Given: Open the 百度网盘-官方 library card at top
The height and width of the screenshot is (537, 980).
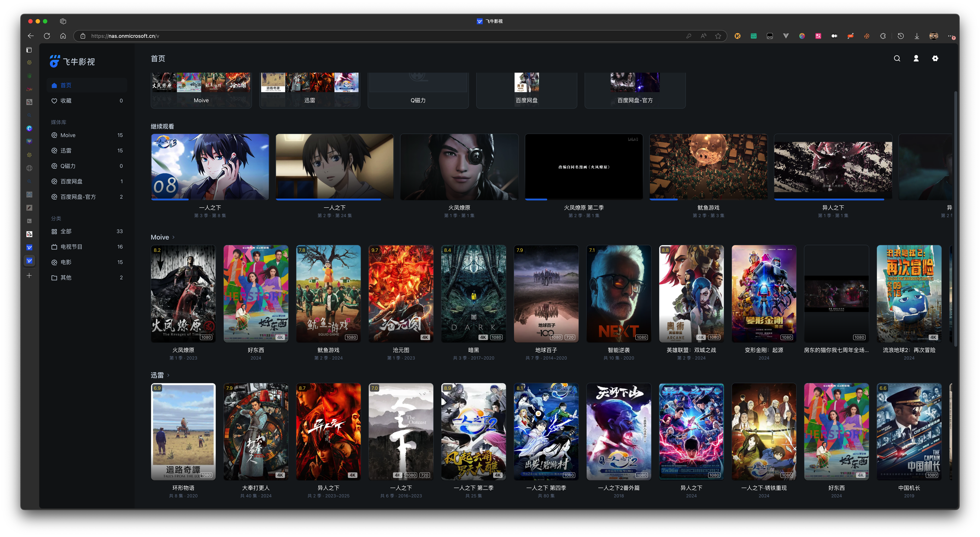Looking at the screenshot, I should [x=635, y=90].
